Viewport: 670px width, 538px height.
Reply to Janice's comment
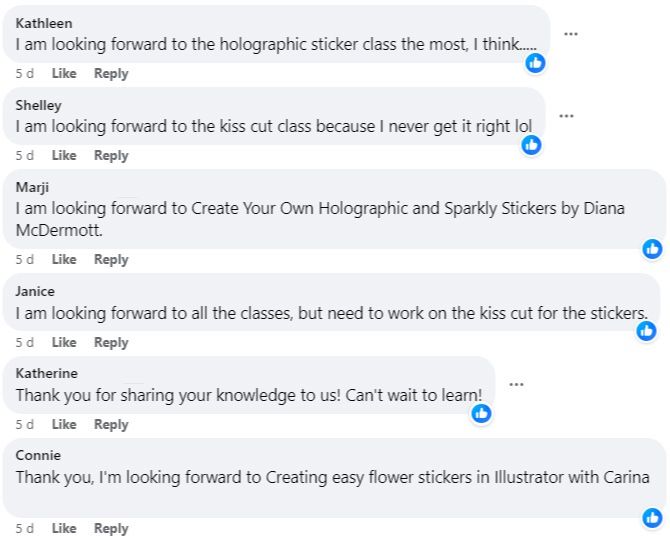[111, 342]
